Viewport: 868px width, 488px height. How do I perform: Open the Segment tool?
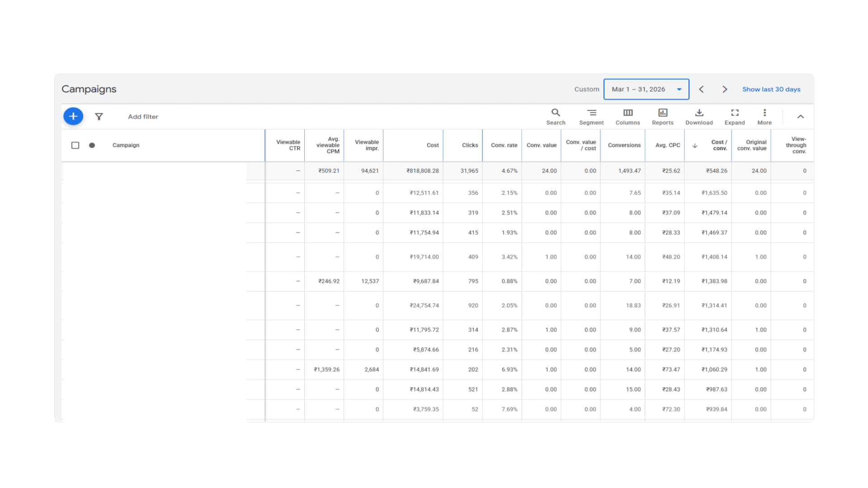(x=591, y=117)
